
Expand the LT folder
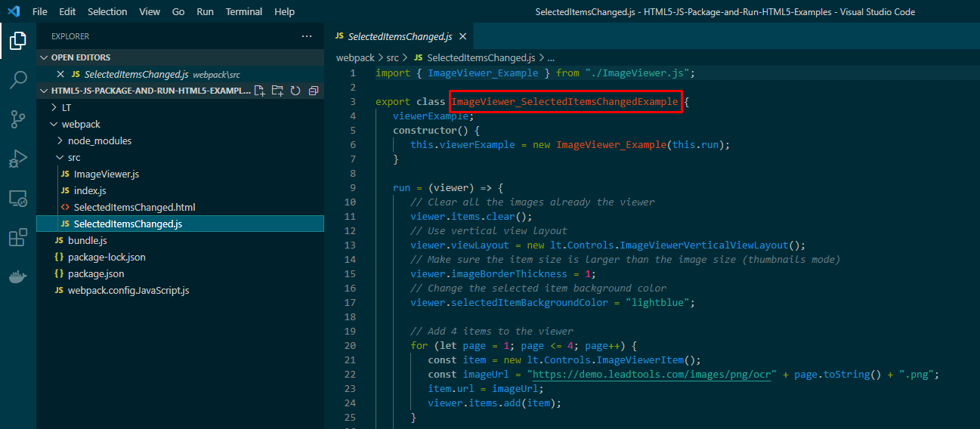(180, 107)
